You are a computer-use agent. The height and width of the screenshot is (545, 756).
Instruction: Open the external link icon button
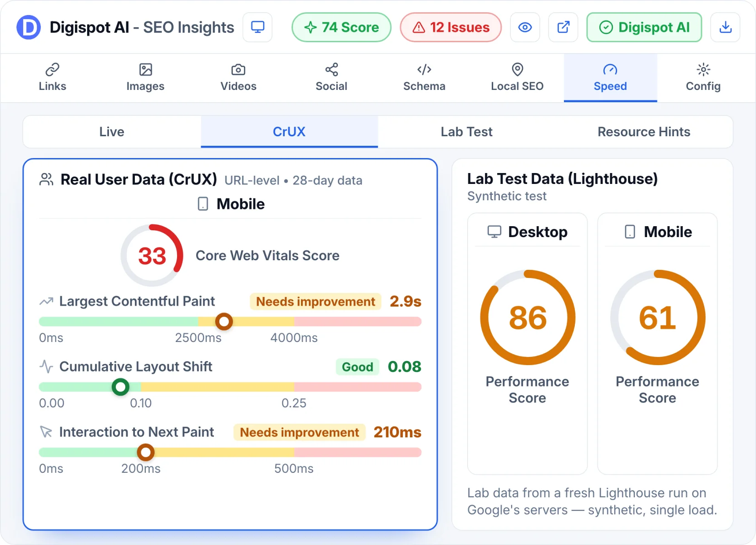[563, 27]
